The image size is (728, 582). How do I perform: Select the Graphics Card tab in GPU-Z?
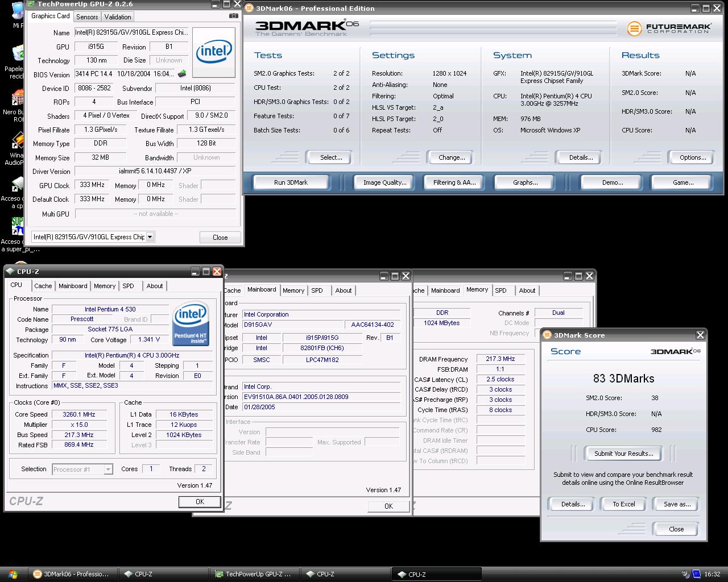pyautogui.click(x=50, y=16)
